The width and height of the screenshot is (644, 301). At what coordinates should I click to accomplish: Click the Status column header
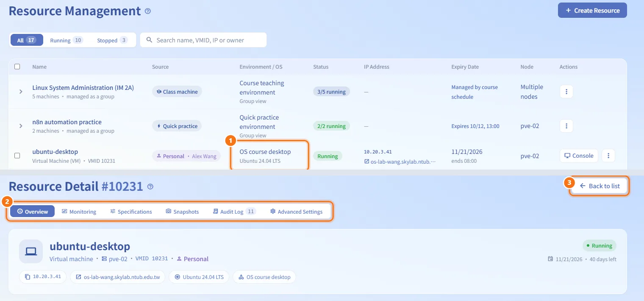321,67
